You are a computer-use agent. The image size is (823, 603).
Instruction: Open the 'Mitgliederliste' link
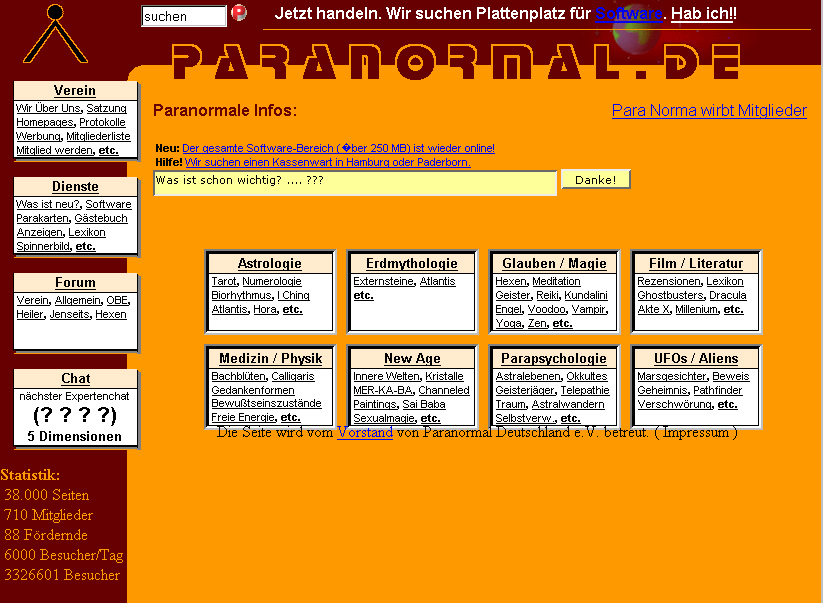pyautogui.click(x=98, y=136)
